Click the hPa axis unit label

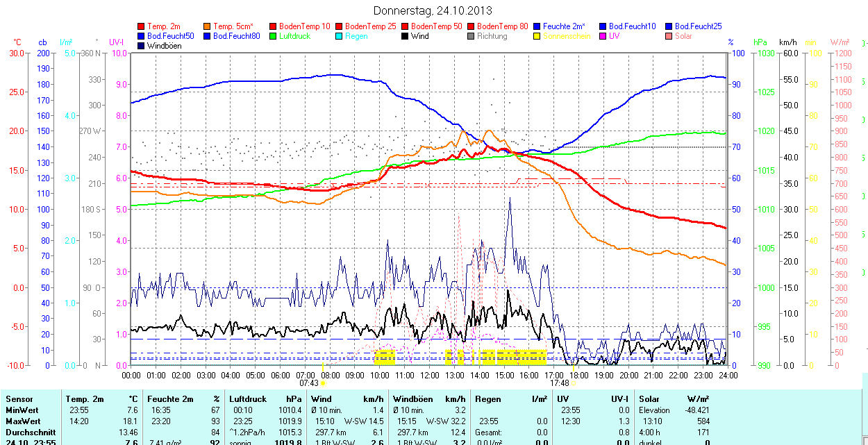coord(760,43)
